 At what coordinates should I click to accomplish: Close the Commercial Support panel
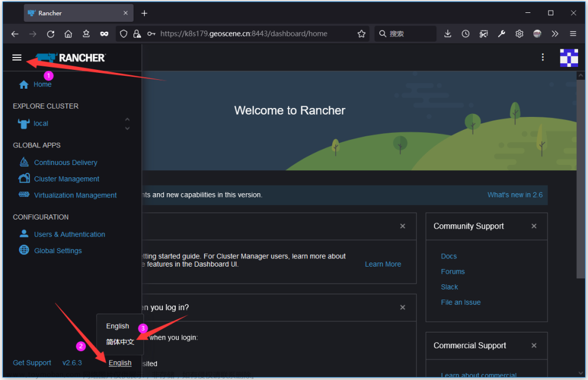pos(534,345)
